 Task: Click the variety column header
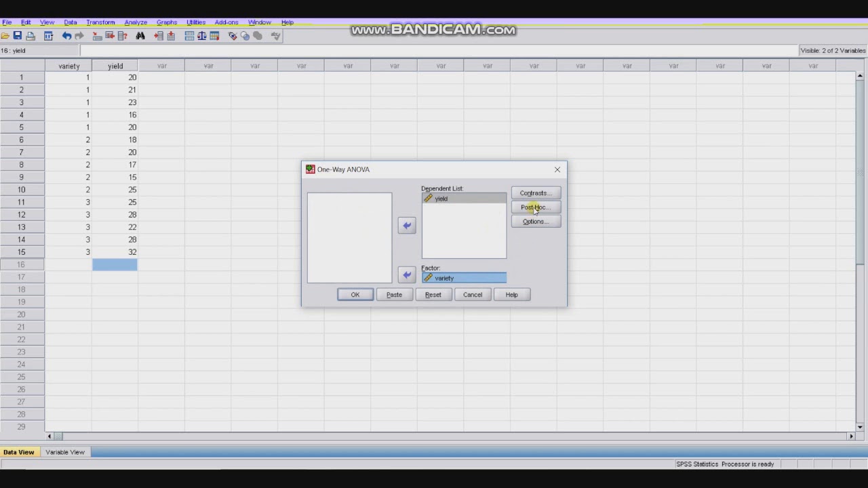click(68, 66)
